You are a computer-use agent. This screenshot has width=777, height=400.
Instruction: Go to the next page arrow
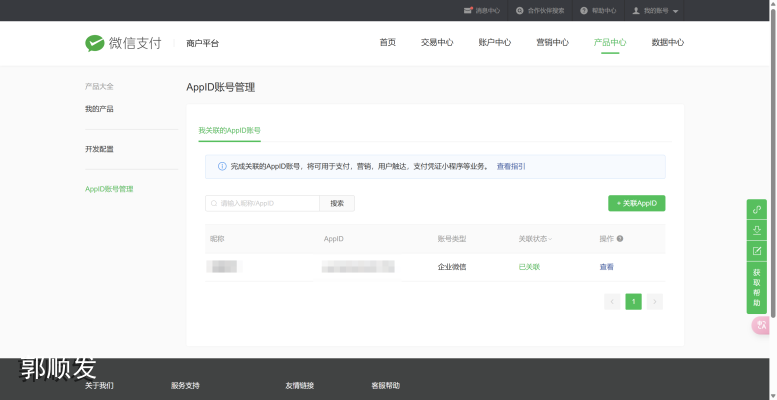pyautogui.click(x=655, y=302)
